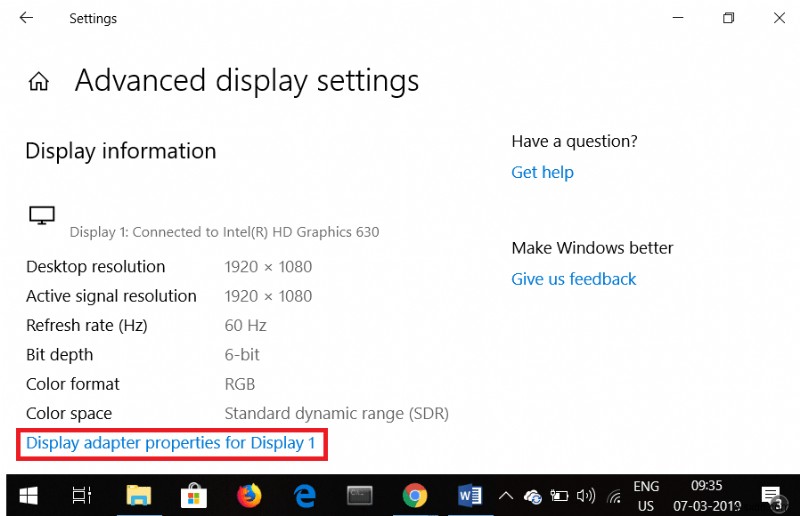The image size is (800, 516).
Task: Click the 60 Hz refresh rate value
Action: coord(245,326)
